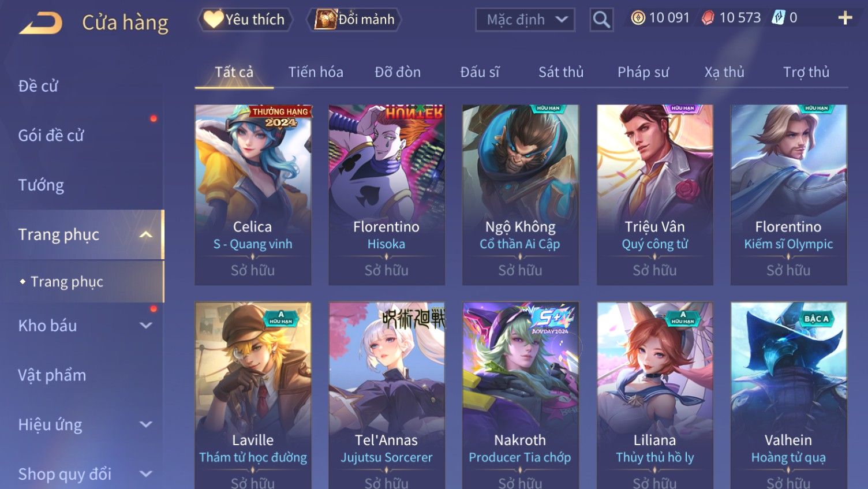Image resolution: width=868 pixels, height=489 pixels.
Task: Click the gold coin currency icon
Action: pyautogui.click(x=638, y=18)
